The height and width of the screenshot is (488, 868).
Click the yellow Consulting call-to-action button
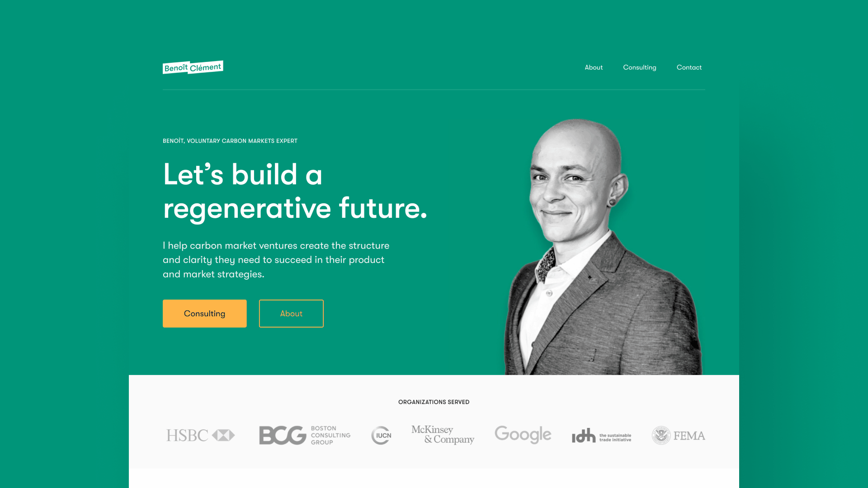point(204,314)
